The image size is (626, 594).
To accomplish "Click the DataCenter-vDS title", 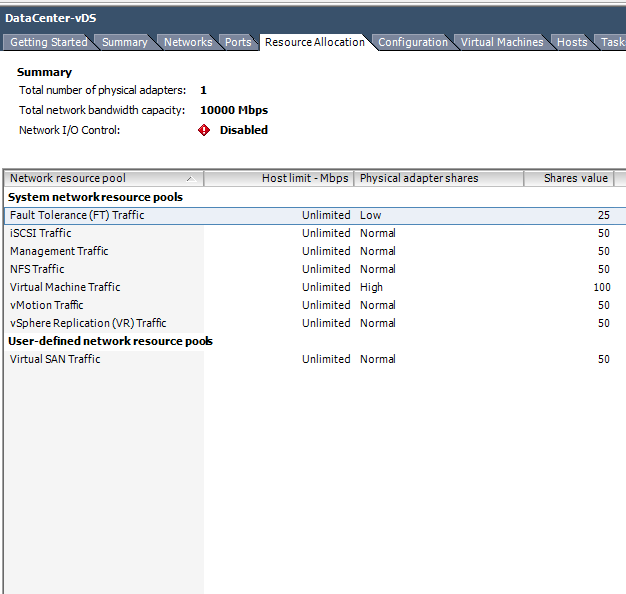I will (x=51, y=18).
